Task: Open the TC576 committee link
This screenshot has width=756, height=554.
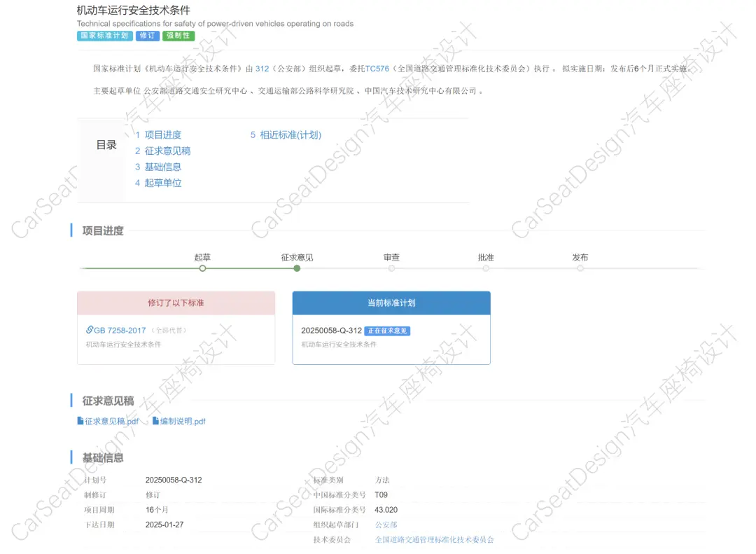Action: click(x=377, y=69)
